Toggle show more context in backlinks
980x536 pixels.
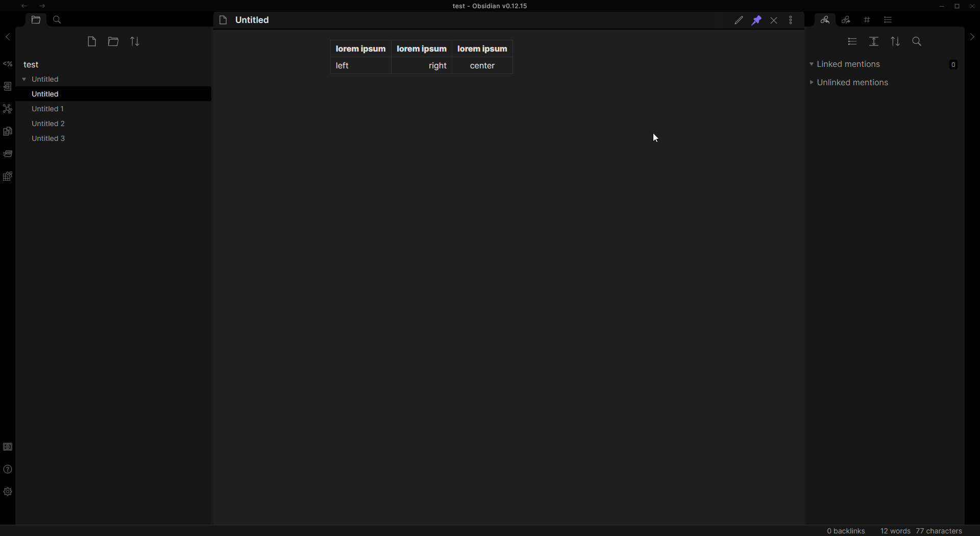pyautogui.click(x=874, y=42)
